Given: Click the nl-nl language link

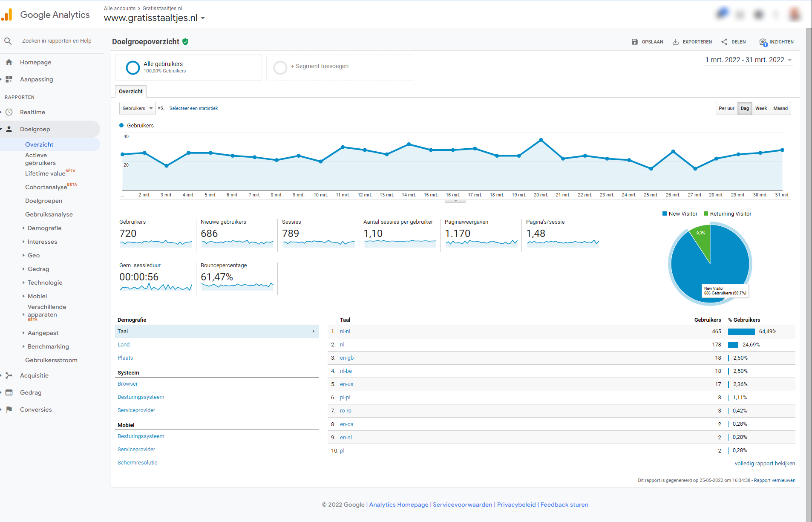Looking at the screenshot, I should tap(345, 331).
